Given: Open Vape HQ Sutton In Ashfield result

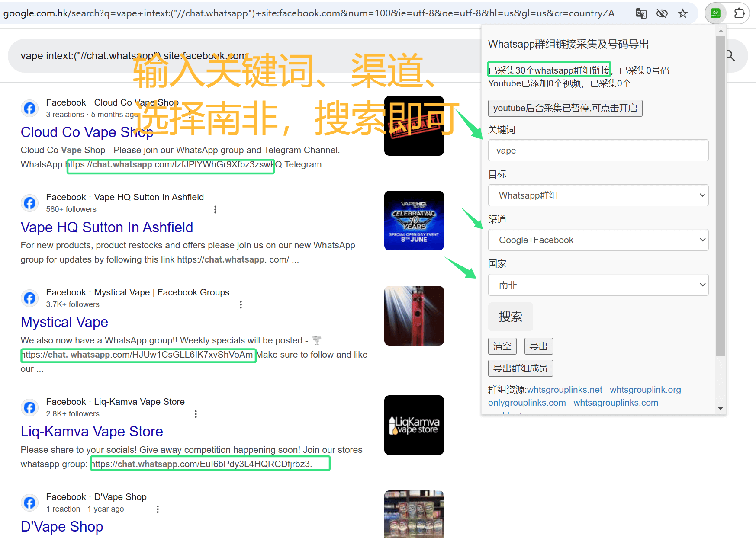Looking at the screenshot, I should tap(107, 227).
